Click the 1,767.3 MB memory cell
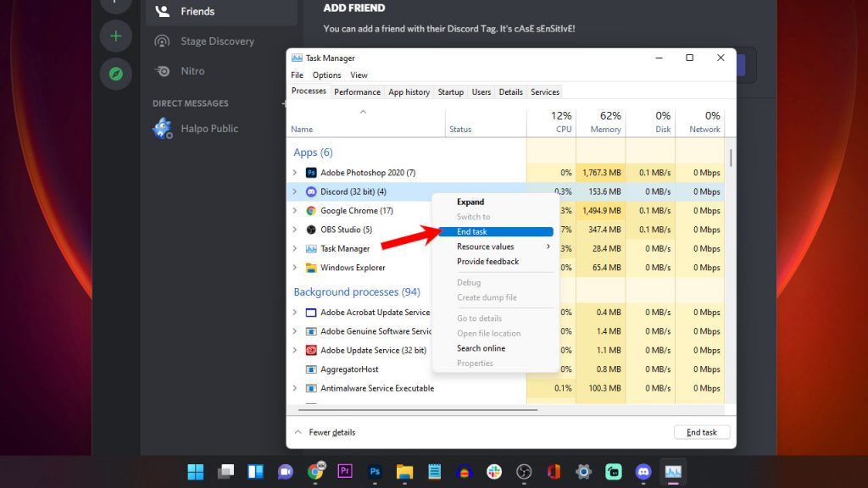This screenshot has height=488, width=868. coord(601,173)
